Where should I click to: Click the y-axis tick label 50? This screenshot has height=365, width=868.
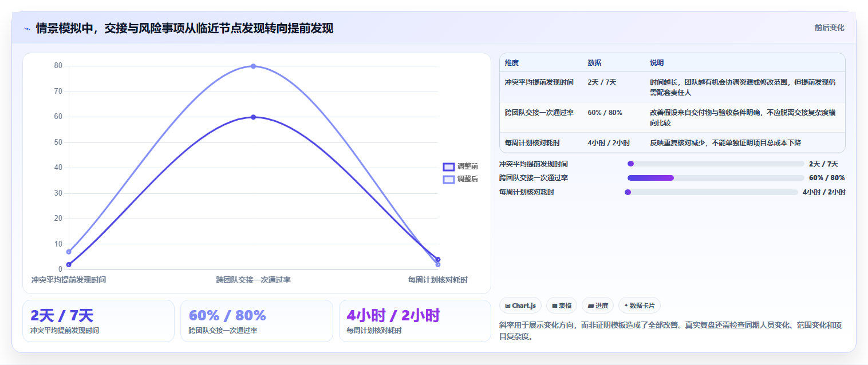click(x=58, y=142)
